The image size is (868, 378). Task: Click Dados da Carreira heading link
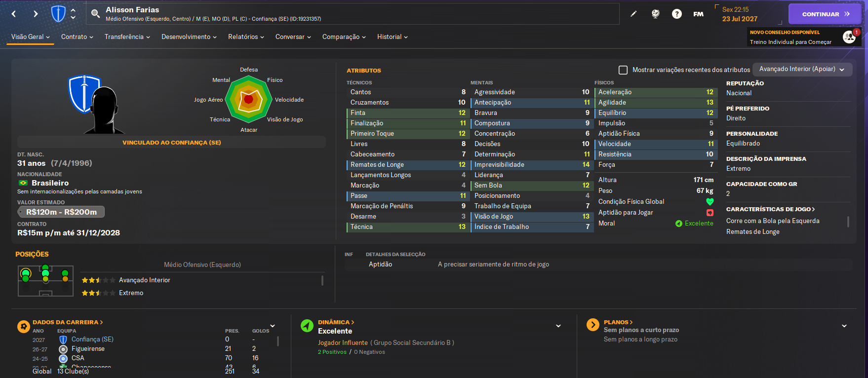tap(68, 322)
